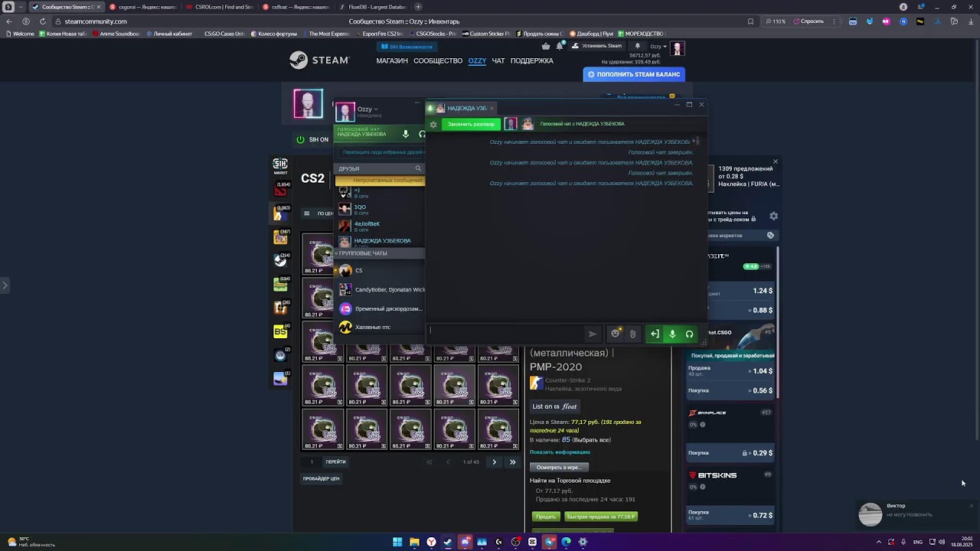The image size is (980, 551).
Task: Click the green Продать button
Action: (545, 517)
